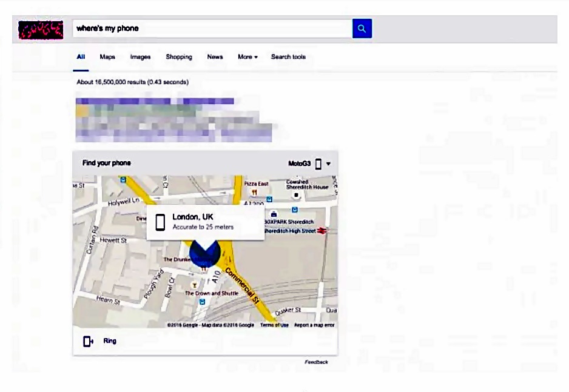Image resolution: width=569 pixels, height=392 pixels.
Task: Go to the Shopping tab
Action: (179, 57)
